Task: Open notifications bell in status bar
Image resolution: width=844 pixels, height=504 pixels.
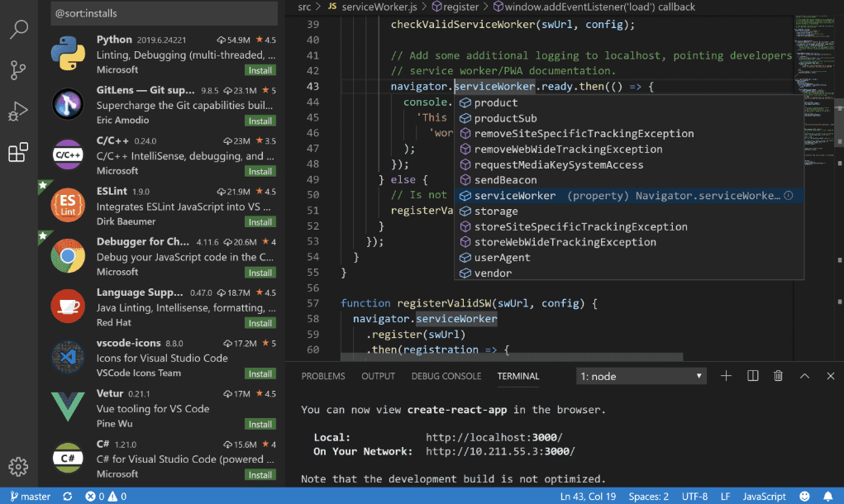Action: click(827, 497)
